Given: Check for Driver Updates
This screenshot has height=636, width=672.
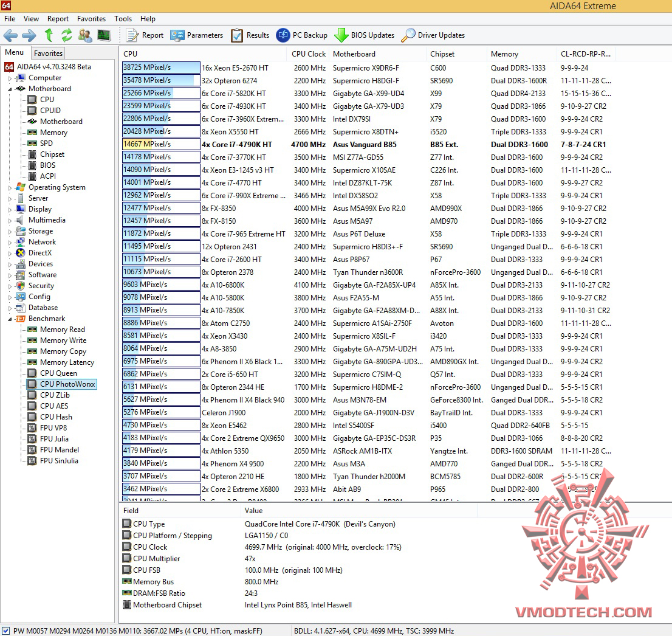Looking at the screenshot, I should tap(433, 35).
